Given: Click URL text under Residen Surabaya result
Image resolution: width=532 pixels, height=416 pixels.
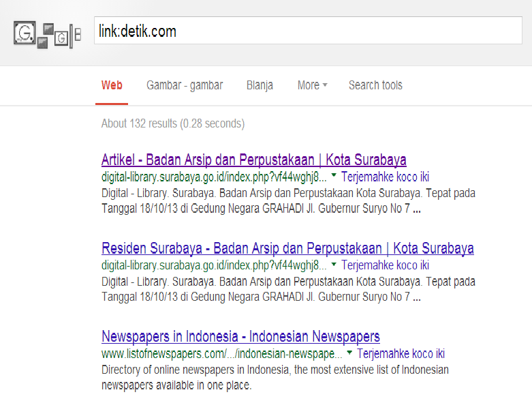Looking at the screenshot, I should (x=214, y=265).
